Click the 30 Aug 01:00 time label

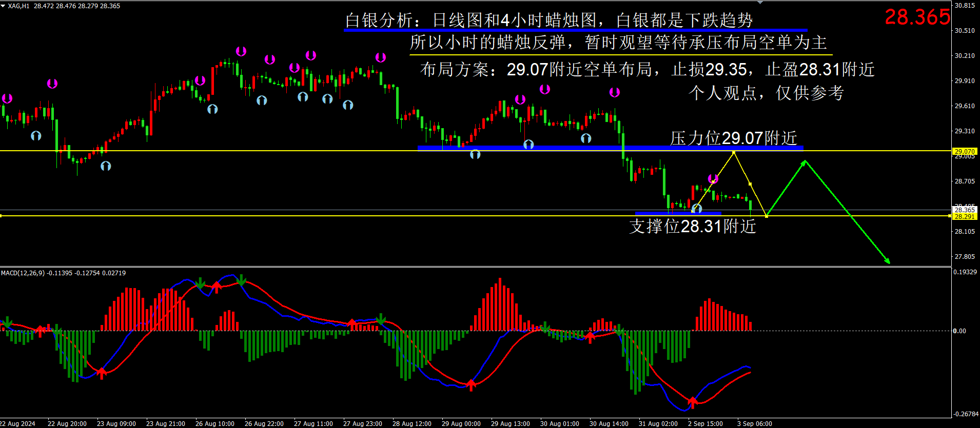(560, 424)
